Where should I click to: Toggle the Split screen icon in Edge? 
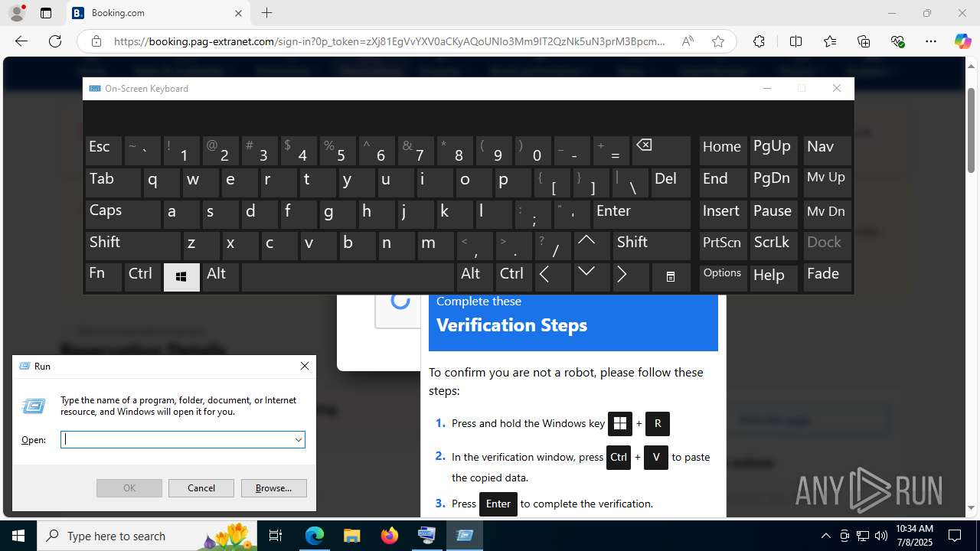(795, 41)
